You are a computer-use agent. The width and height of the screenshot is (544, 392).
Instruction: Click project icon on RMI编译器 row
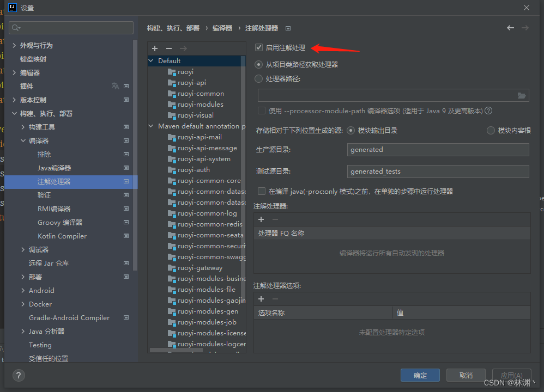(x=126, y=209)
